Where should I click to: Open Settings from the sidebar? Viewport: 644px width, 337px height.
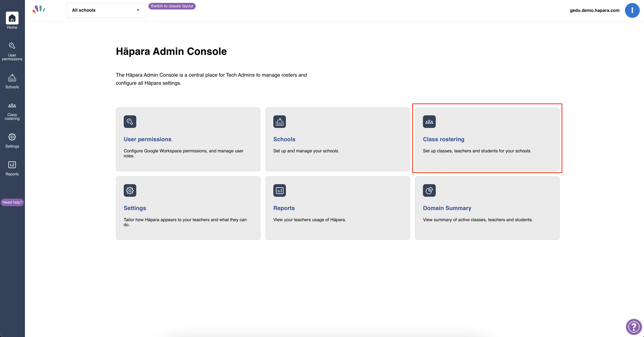point(12,141)
